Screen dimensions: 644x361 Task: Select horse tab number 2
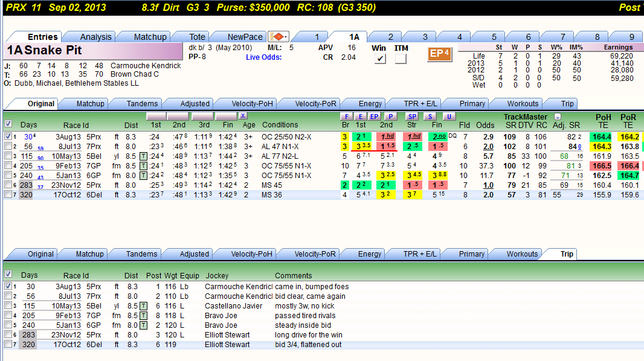[391, 37]
